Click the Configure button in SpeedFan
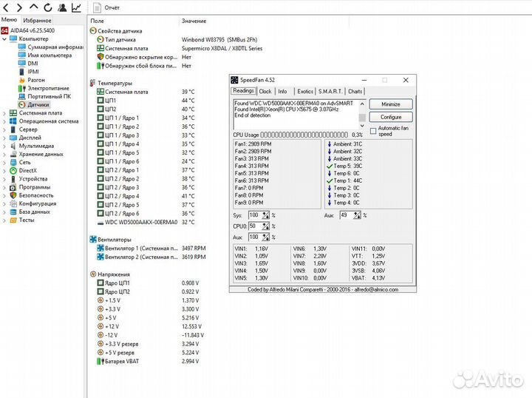 point(391,117)
